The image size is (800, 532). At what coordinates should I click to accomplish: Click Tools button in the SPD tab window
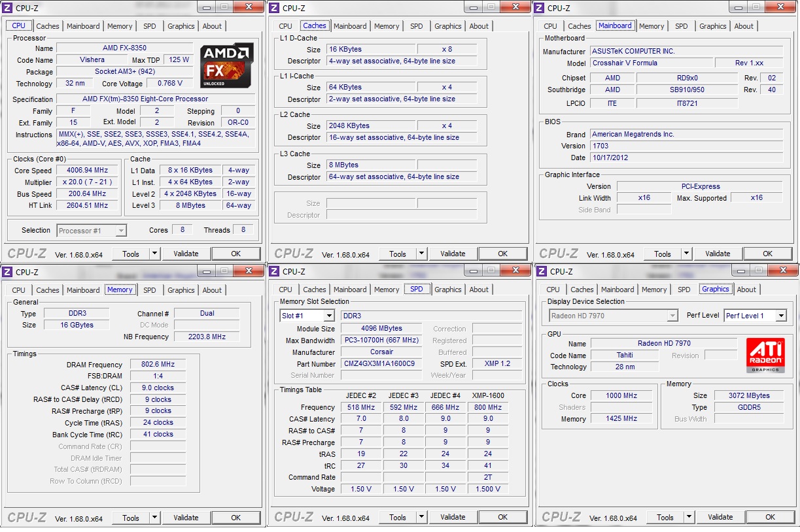click(x=398, y=517)
